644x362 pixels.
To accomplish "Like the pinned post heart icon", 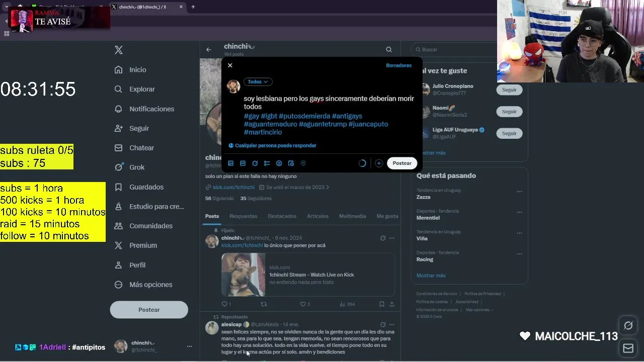I will (303, 304).
